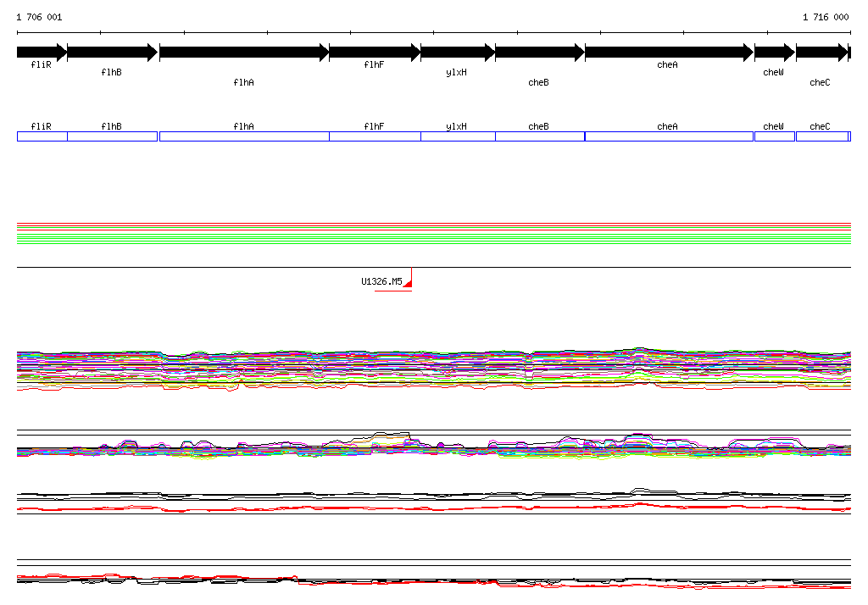868x605 pixels.
Task: Click the red triangle marker flag
Action: (409, 283)
